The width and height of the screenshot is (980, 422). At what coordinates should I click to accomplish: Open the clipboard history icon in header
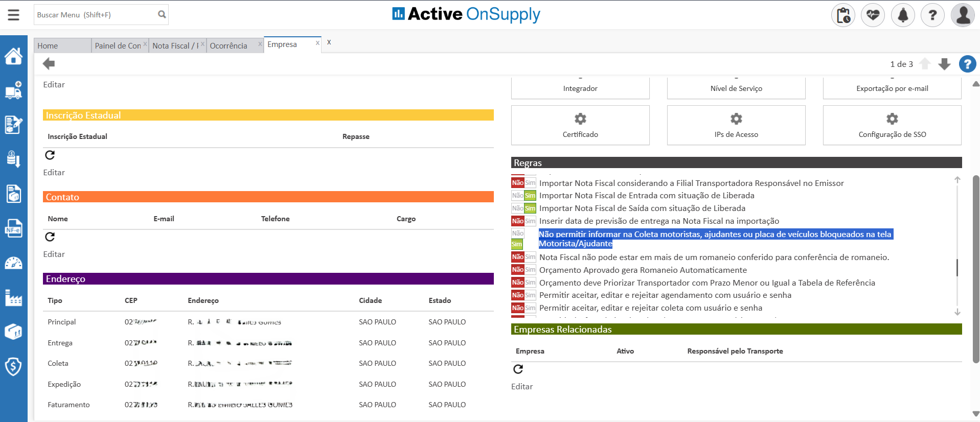843,15
